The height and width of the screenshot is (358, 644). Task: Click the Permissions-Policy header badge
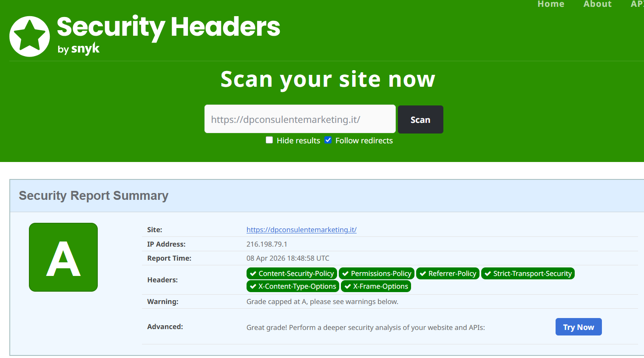pyautogui.click(x=376, y=273)
